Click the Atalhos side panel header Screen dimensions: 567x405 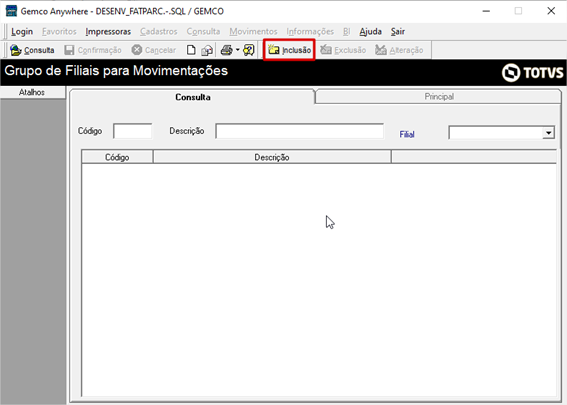coord(33,92)
